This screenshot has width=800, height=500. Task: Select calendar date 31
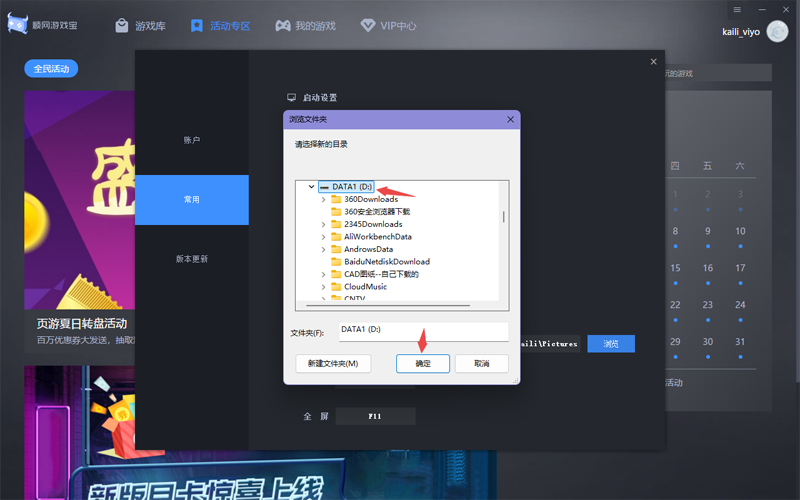tap(740, 342)
